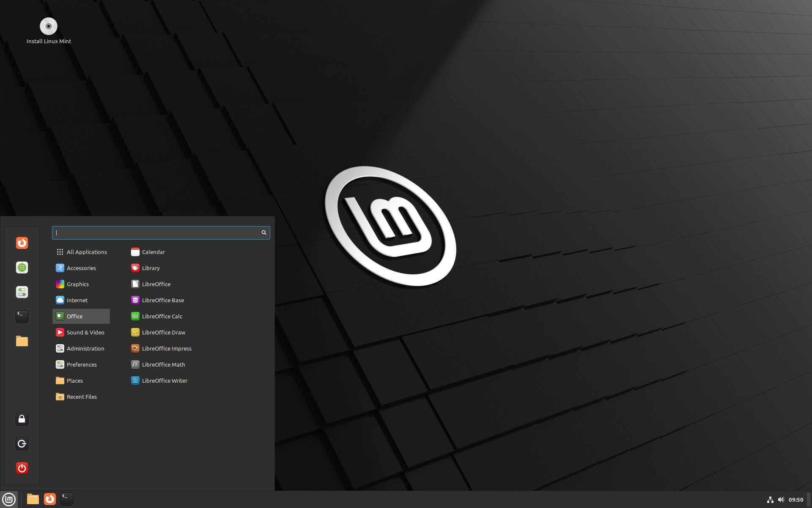Launch LibreOffice Calc
The width and height of the screenshot is (812, 508).
click(x=162, y=316)
